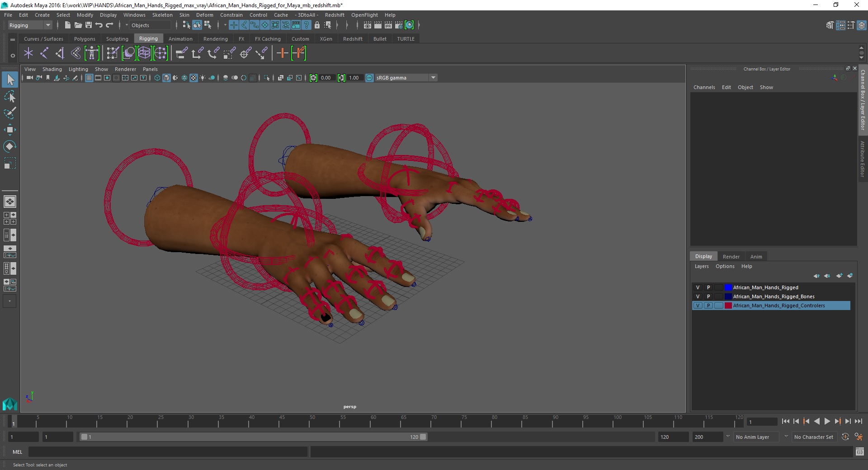Viewport: 868px width, 470px height.
Task: Toggle select by object type mode
Action: [197, 25]
